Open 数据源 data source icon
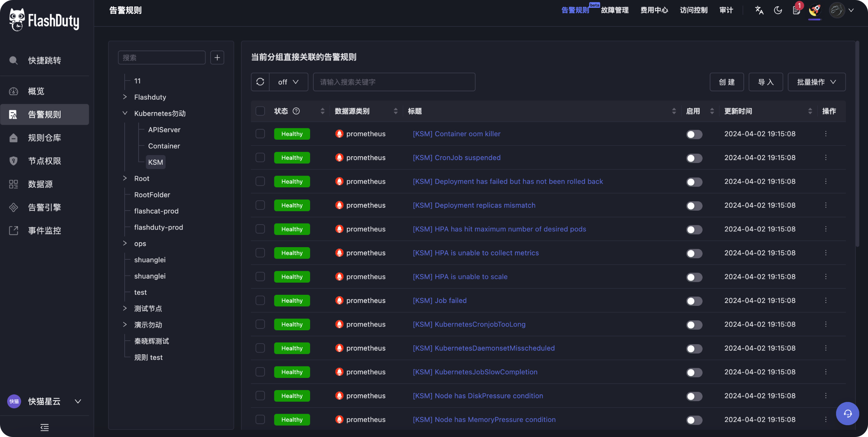The image size is (868, 437). tap(14, 184)
